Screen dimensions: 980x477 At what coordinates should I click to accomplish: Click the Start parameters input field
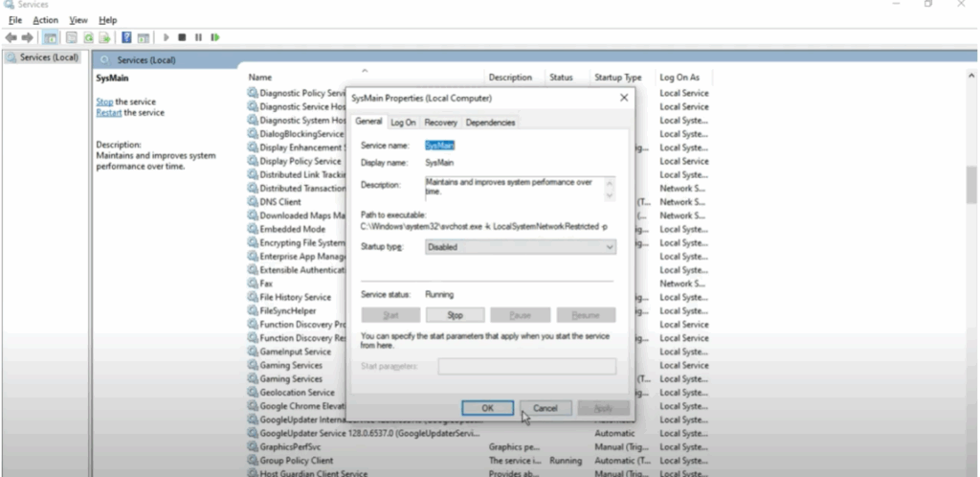click(527, 366)
